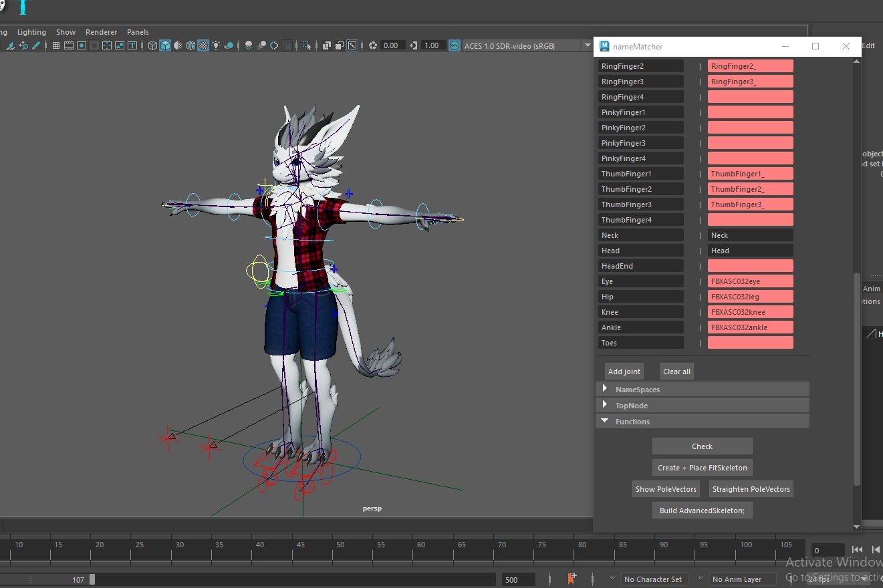Click use all lights bulb icon
Screen dimensions: 883x588
(x=216, y=45)
